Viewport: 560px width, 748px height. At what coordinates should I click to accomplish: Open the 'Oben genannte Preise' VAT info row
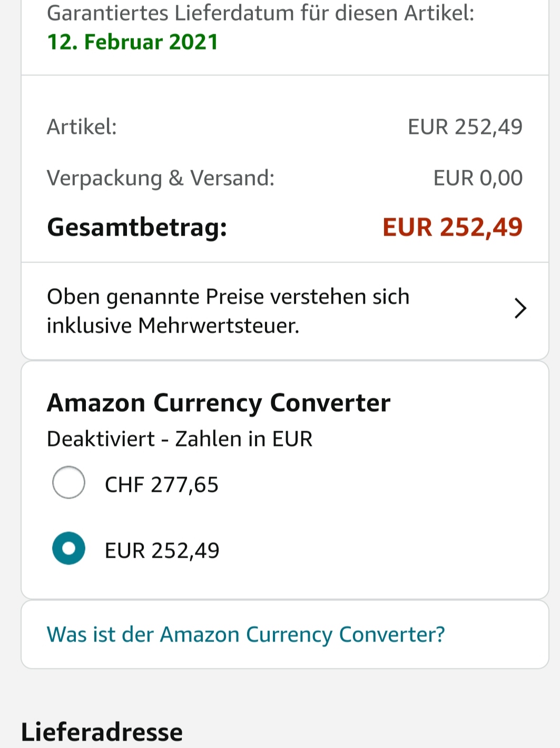tap(228, 297)
